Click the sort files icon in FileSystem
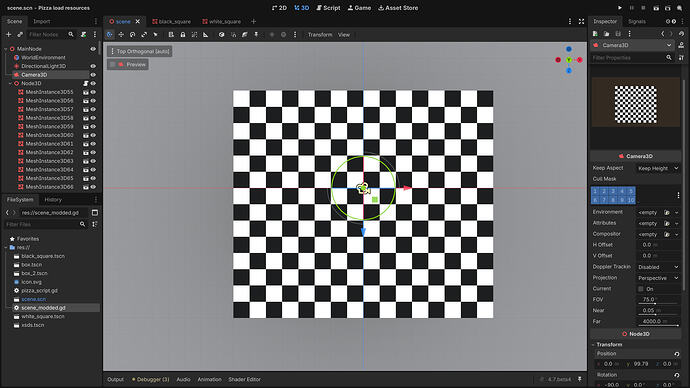Viewport: 690px width, 388px height. 95,224
